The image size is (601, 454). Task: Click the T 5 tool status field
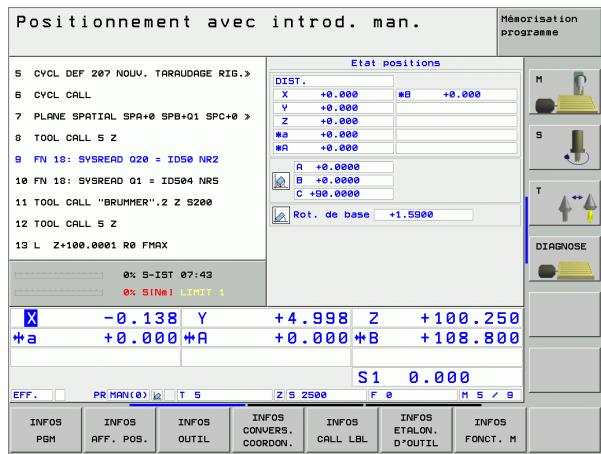point(225,395)
